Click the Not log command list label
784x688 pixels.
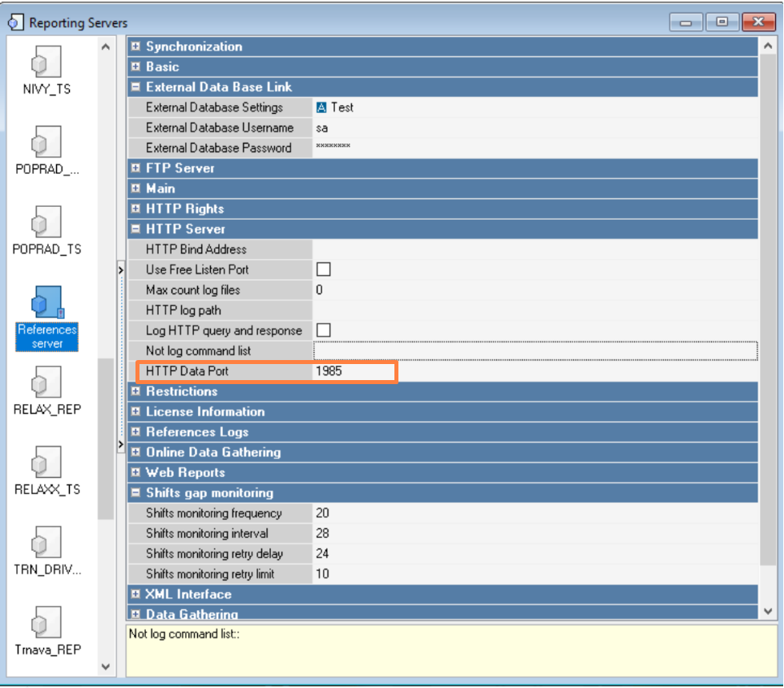pyautogui.click(x=199, y=351)
